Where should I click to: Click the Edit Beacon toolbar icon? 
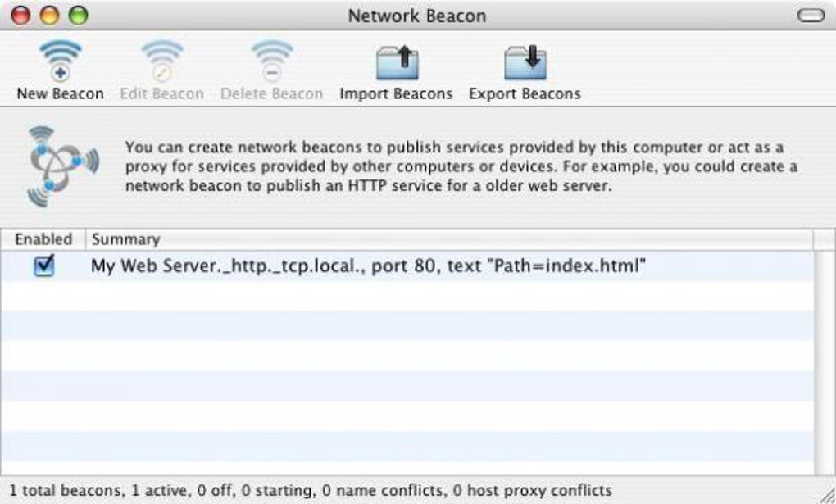(161, 62)
